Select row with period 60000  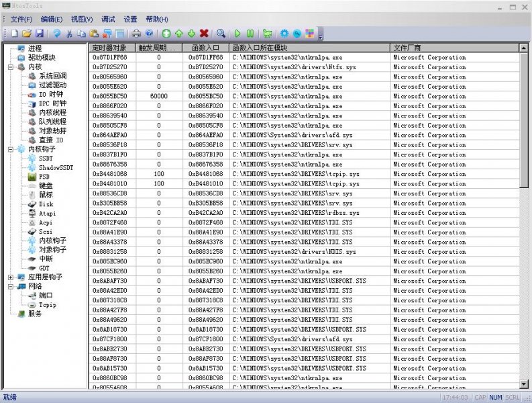click(x=304, y=96)
